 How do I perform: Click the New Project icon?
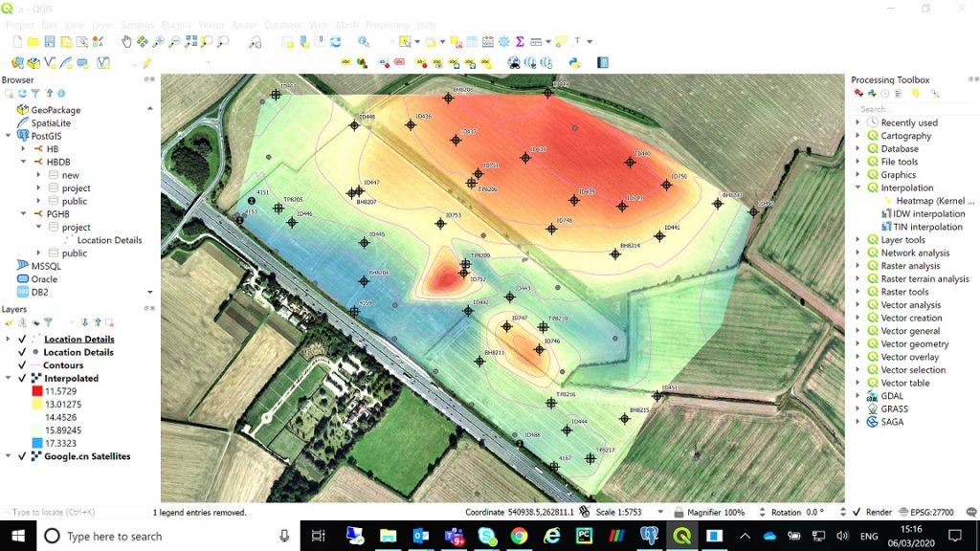click(x=16, y=41)
